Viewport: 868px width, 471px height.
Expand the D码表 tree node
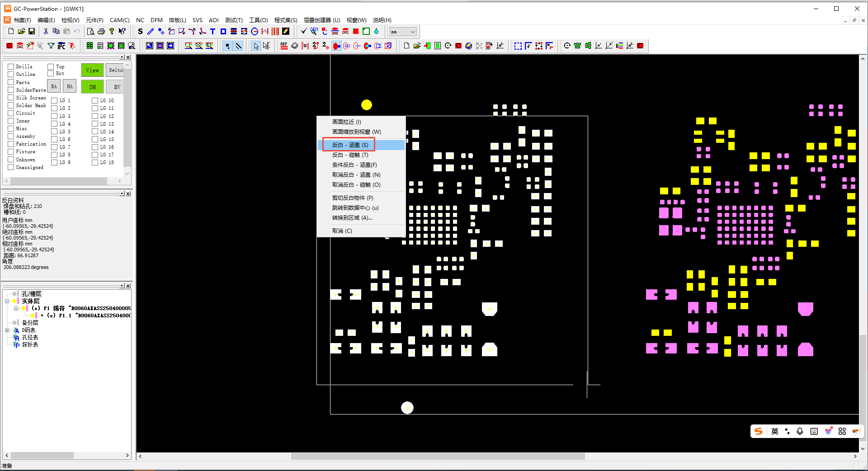[x=7, y=330]
